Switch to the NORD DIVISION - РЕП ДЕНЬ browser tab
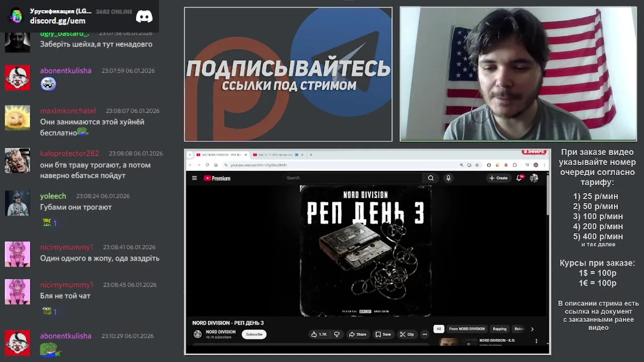Viewport: 644px width, 362px height. click(222, 155)
